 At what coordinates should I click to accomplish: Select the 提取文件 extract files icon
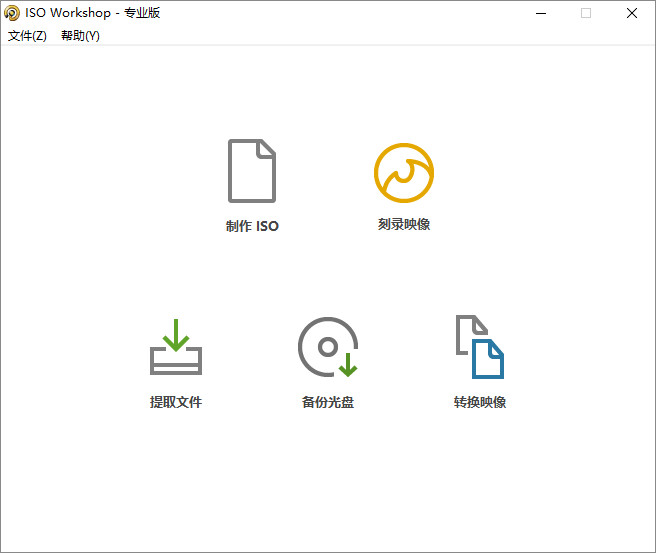(x=176, y=347)
